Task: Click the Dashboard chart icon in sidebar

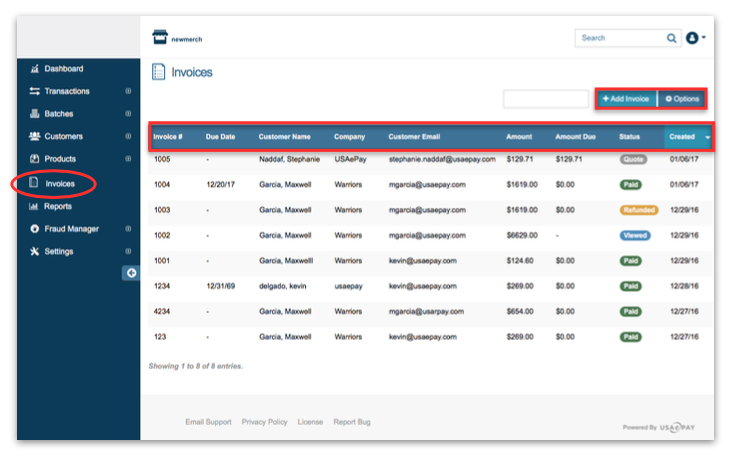Action: click(x=34, y=69)
